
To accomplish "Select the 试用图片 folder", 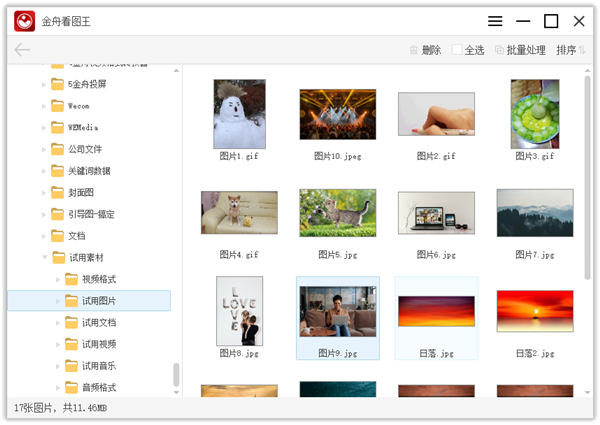I will tap(98, 301).
